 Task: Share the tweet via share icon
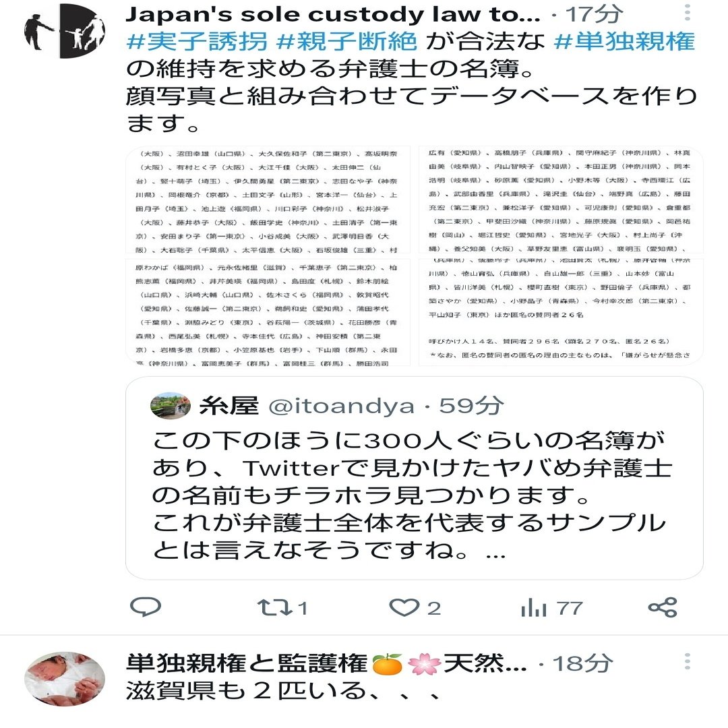pyautogui.click(x=663, y=607)
